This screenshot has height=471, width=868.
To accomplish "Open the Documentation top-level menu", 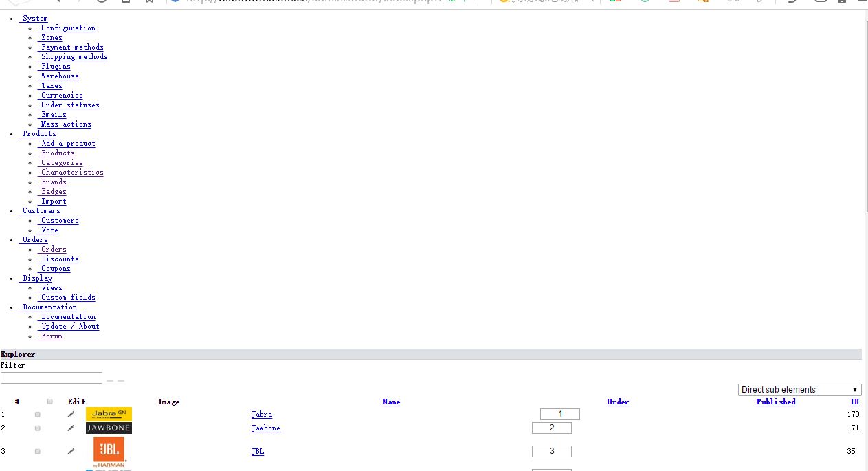I will 48,307.
